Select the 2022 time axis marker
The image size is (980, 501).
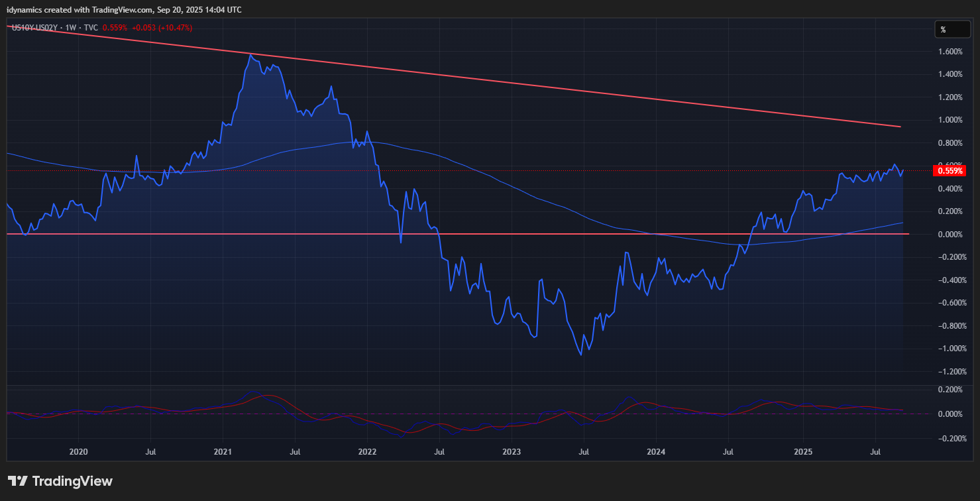click(x=367, y=452)
